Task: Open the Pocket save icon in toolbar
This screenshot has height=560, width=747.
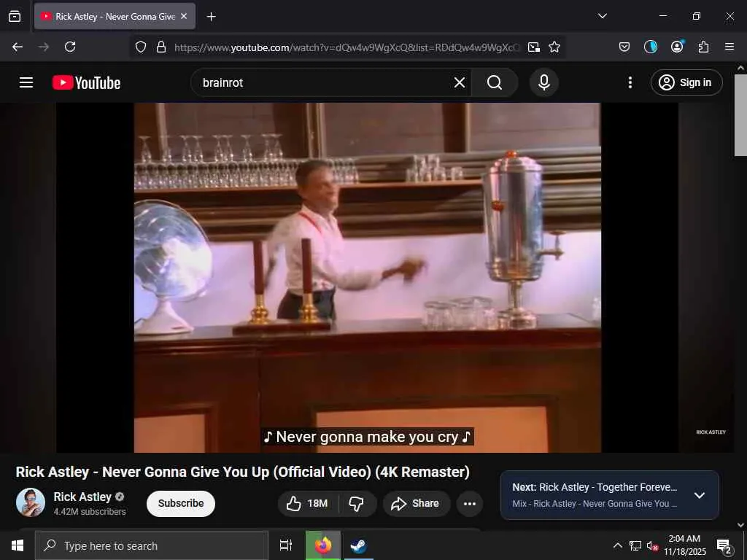Action: click(624, 47)
